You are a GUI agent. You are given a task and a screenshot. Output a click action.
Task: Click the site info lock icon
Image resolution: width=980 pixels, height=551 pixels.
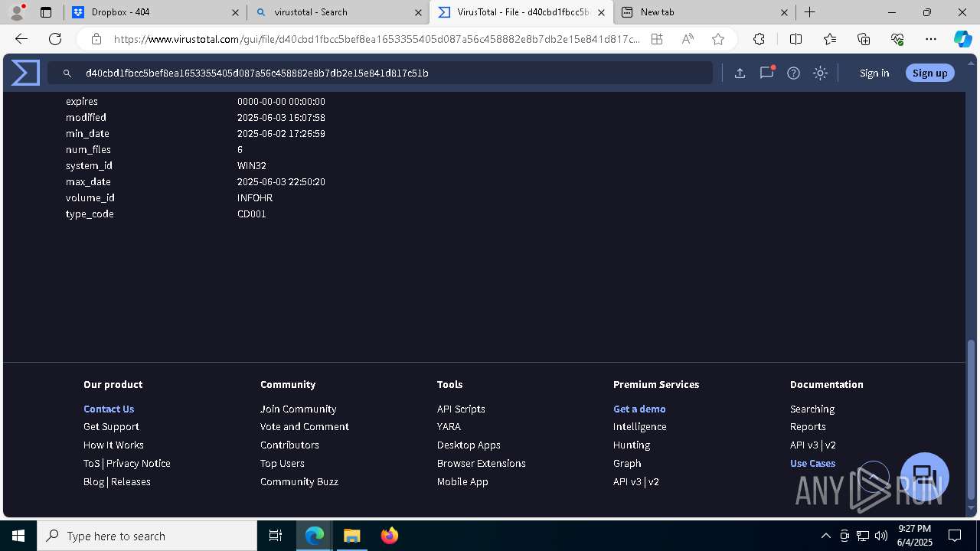click(x=96, y=39)
